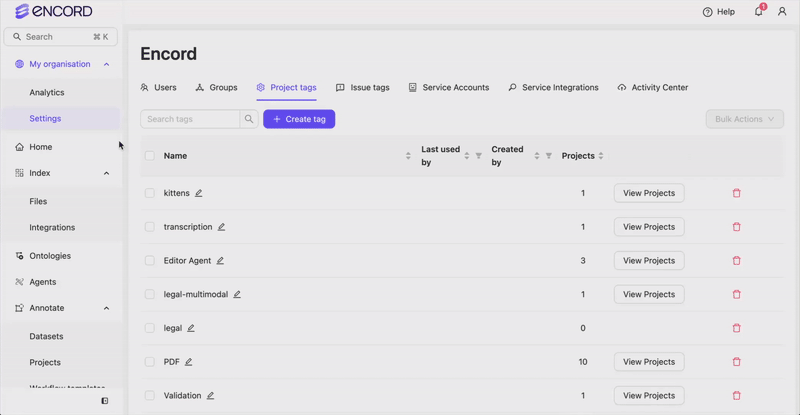Collapse the My organisation section
This screenshot has width=800, height=415.
point(106,64)
